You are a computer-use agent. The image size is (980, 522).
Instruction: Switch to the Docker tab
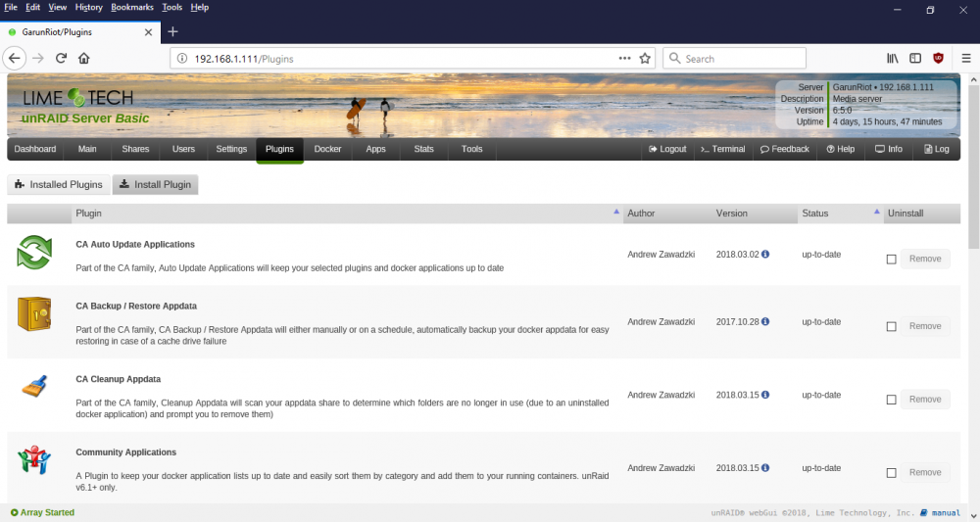[327, 149]
